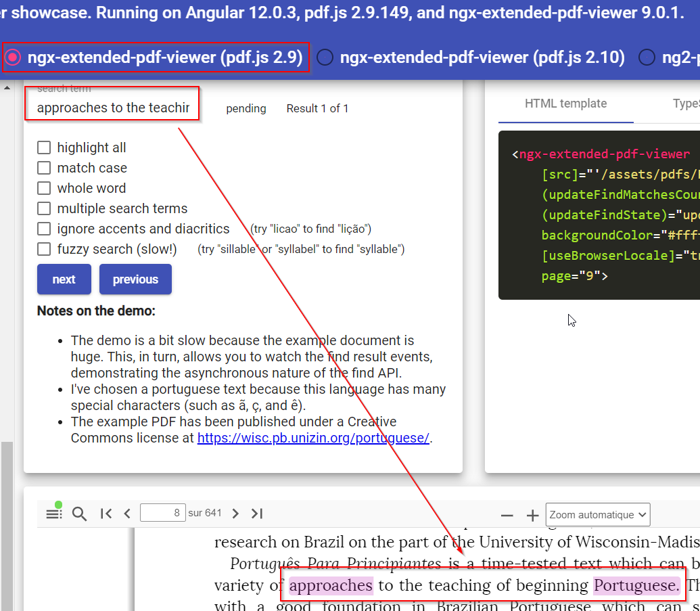700x611 pixels.
Task: Turn on fuzzy search
Action: click(x=44, y=248)
